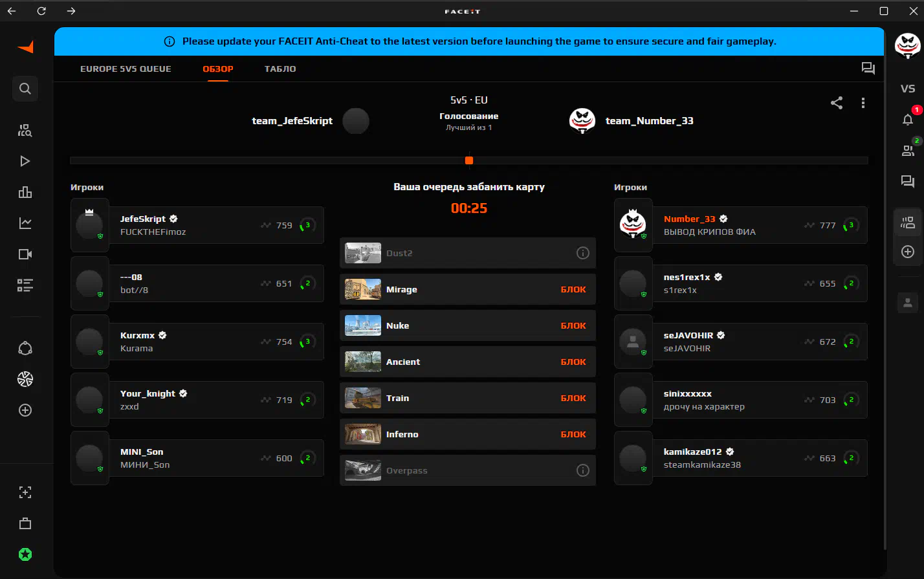Show Dust2 map info icon
This screenshot has width=924, height=579.
click(583, 253)
